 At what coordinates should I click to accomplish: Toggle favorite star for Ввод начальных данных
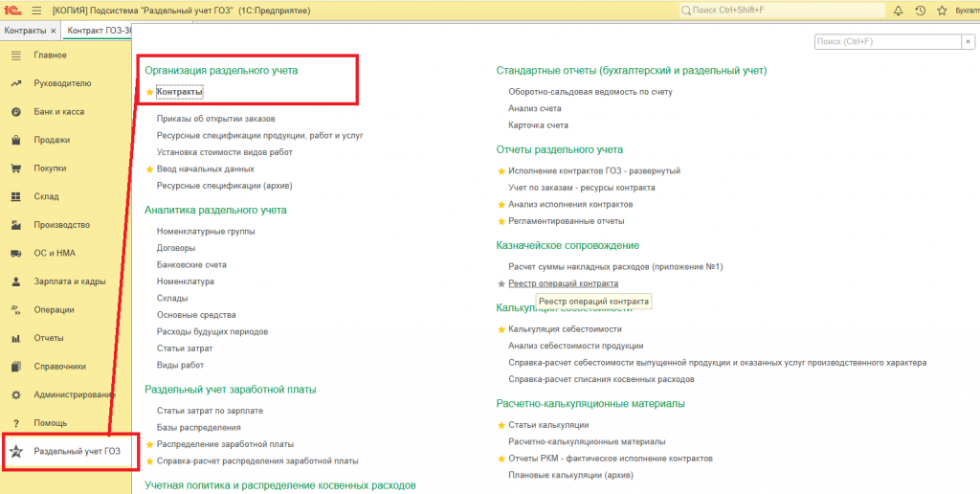click(x=149, y=169)
